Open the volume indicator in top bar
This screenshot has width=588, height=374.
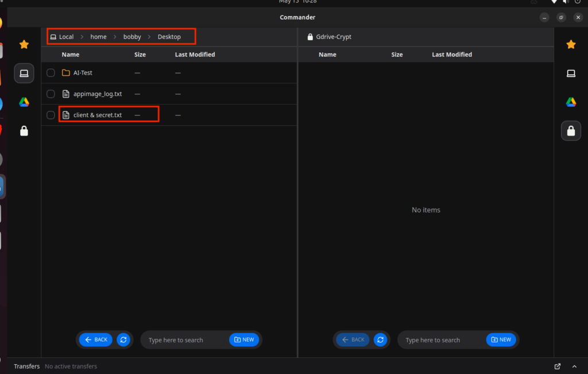(566, 2)
